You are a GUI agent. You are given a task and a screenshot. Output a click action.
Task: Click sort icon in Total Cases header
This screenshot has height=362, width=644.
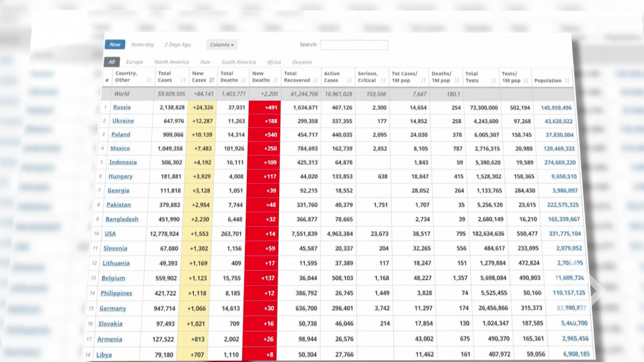(x=183, y=80)
